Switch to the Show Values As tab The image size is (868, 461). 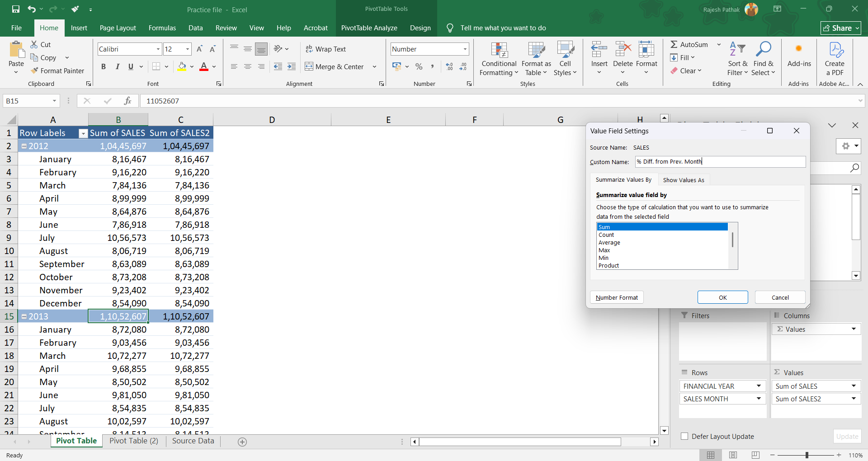pyautogui.click(x=683, y=180)
